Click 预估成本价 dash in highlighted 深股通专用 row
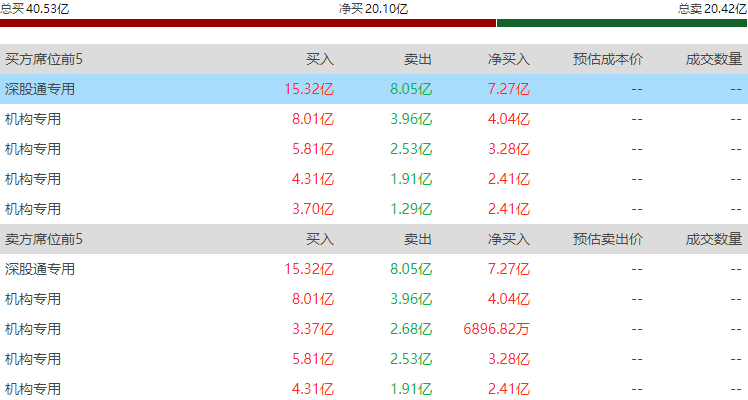Screen dimensions: 748x400 tap(637, 89)
